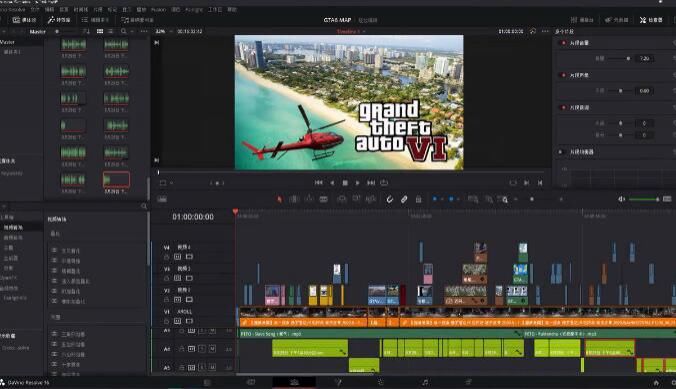Click the viewer Stop button

(x=345, y=183)
